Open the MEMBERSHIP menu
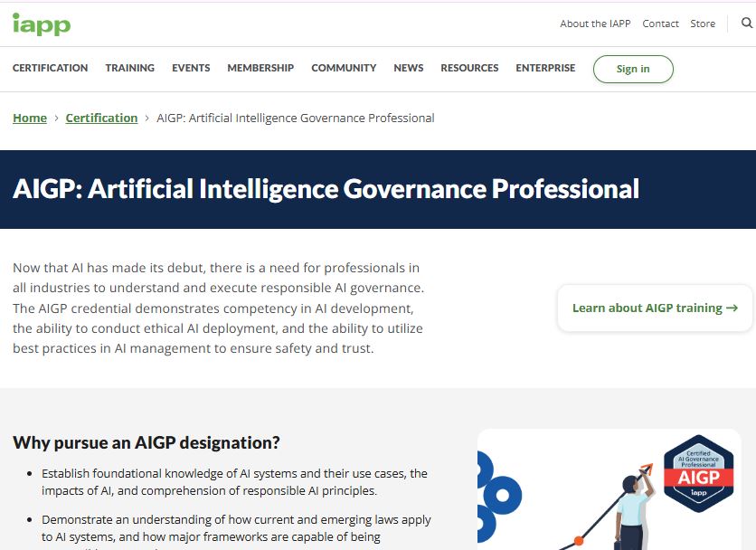 tap(260, 68)
